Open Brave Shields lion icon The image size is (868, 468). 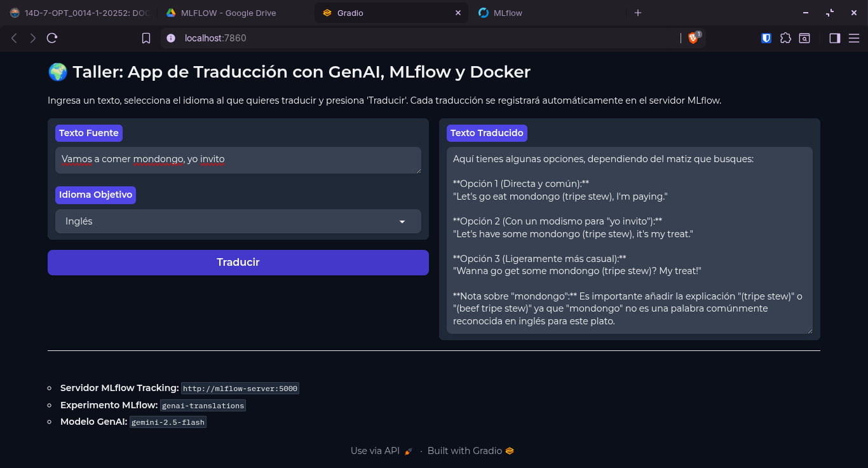click(693, 38)
